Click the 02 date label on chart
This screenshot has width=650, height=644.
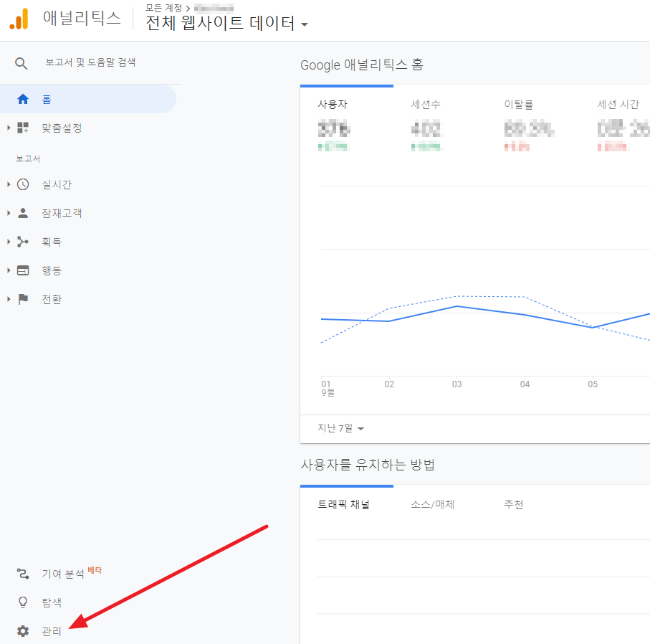[x=389, y=384]
